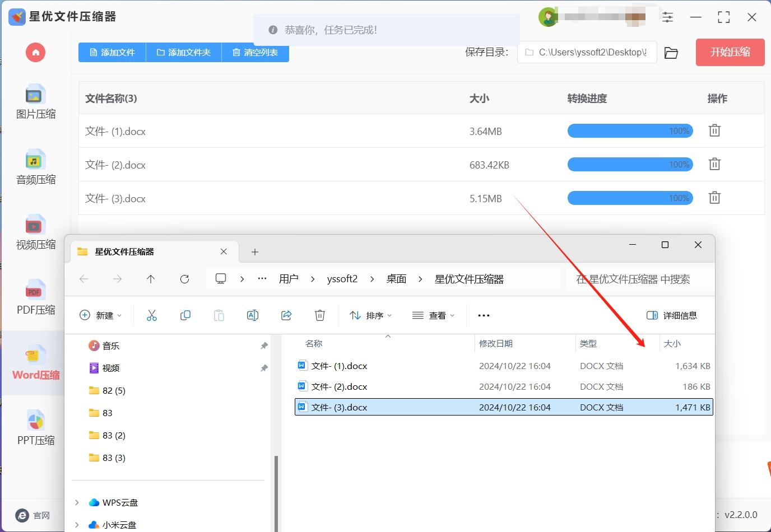Add a new File Explorer tab
Image resolution: width=771 pixels, height=532 pixels.
point(255,252)
